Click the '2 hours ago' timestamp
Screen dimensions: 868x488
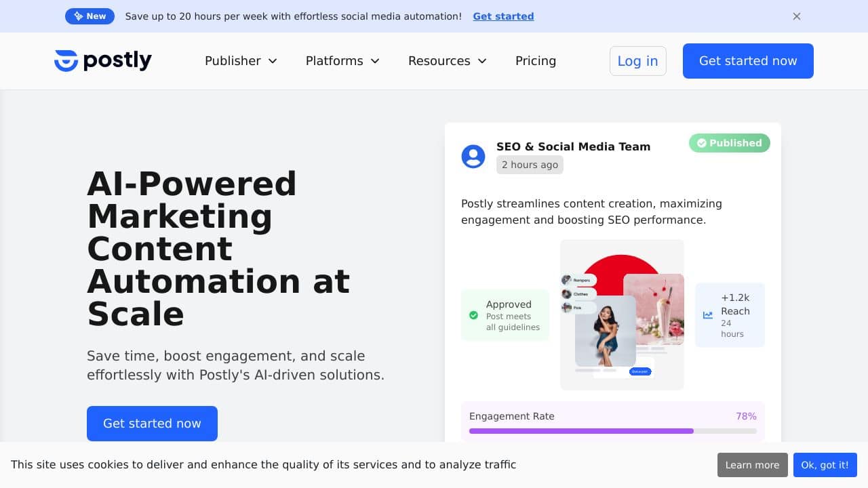coord(530,165)
